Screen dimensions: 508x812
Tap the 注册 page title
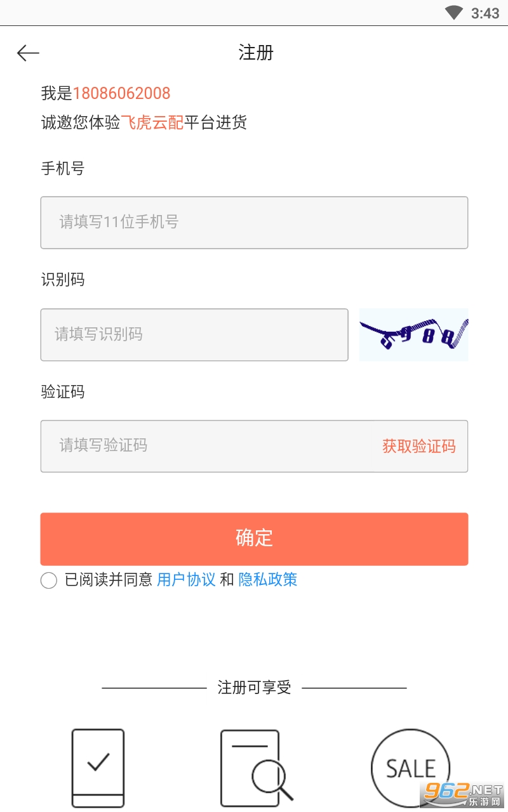[255, 53]
